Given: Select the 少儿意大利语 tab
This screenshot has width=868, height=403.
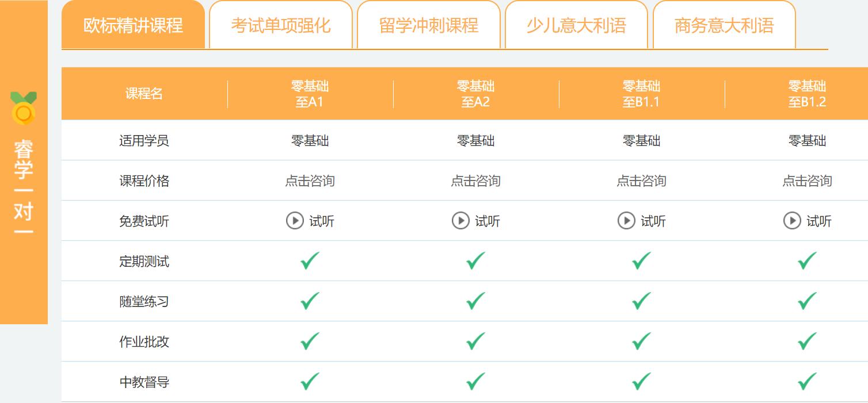Looking at the screenshot, I should point(576,25).
